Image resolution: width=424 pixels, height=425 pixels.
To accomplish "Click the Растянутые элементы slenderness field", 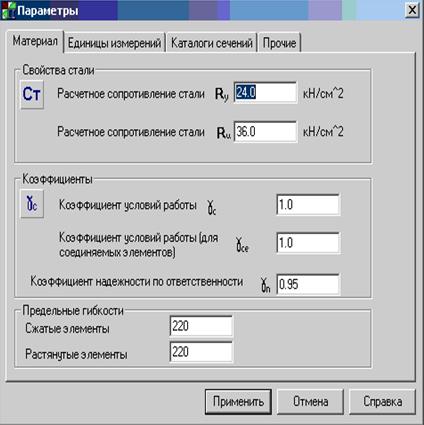I will click(201, 352).
